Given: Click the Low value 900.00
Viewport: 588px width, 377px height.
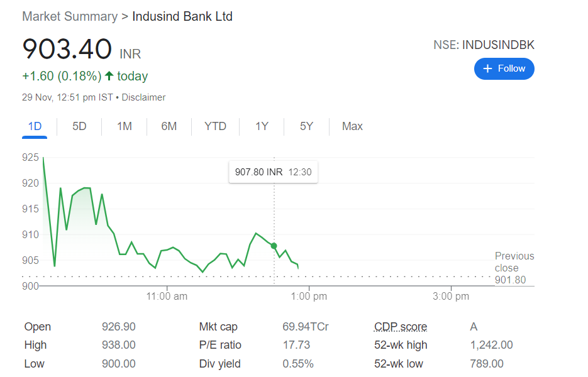Looking at the screenshot, I should (118, 364).
